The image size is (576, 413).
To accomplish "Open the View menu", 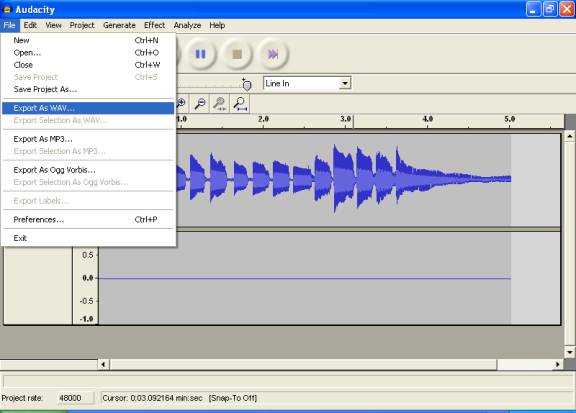I will click(x=54, y=25).
